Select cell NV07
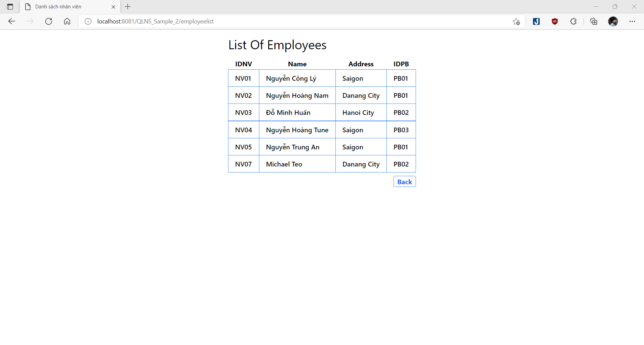The width and height of the screenshot is (644, 345). pos(244,164)
